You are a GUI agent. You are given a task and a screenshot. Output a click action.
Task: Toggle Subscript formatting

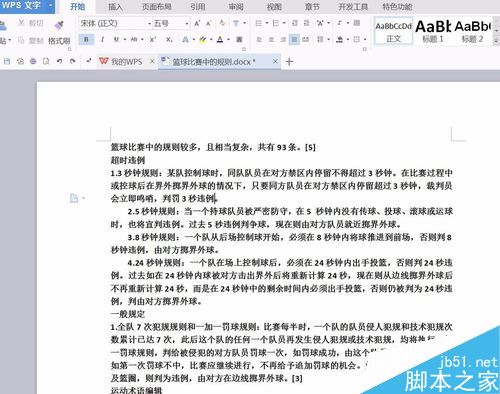coord(169,40)
